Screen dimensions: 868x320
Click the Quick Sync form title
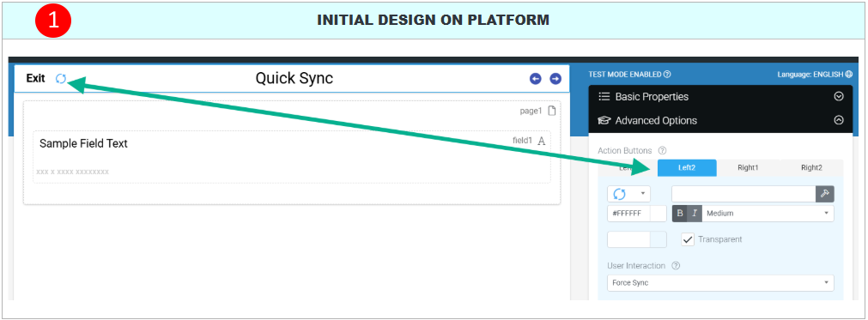[294, 78]
